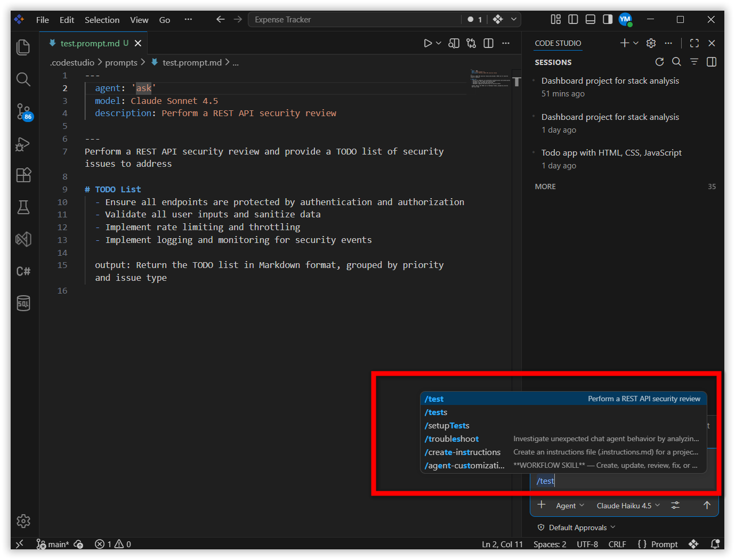This screenshot has width=735, height=560.
Task: Open session from 51 mins ago
Action: (624, 87)
